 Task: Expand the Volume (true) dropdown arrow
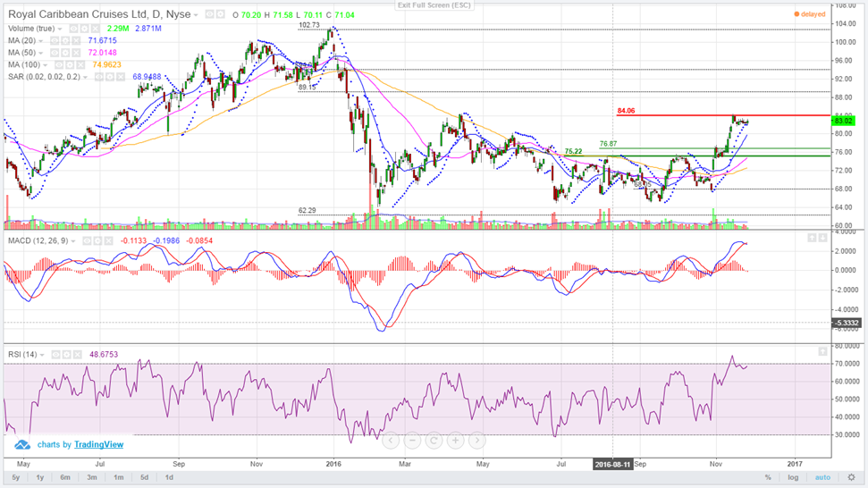click(60, 29)
